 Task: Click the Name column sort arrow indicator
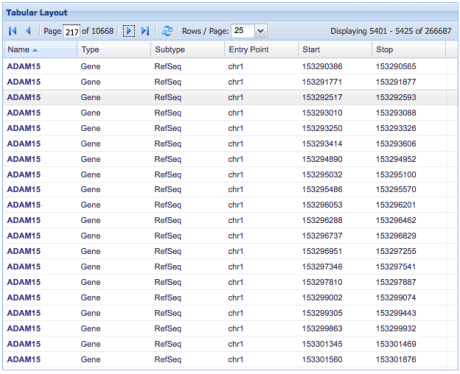pos(35,50)
